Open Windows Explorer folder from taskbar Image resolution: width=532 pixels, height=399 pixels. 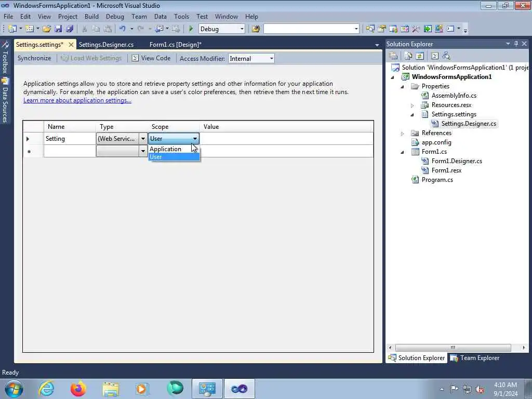click(x=111, y=389)
